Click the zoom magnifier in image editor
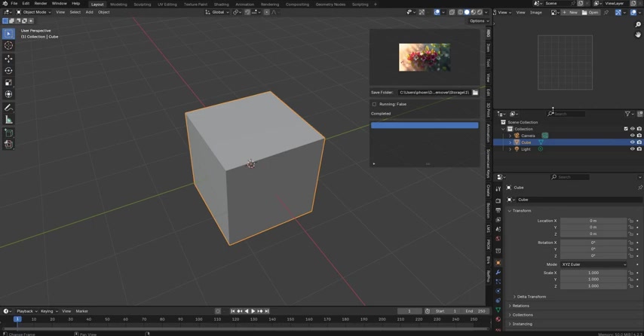The width and height of the screenshot is (644, 336). click(x=638, y=25)
